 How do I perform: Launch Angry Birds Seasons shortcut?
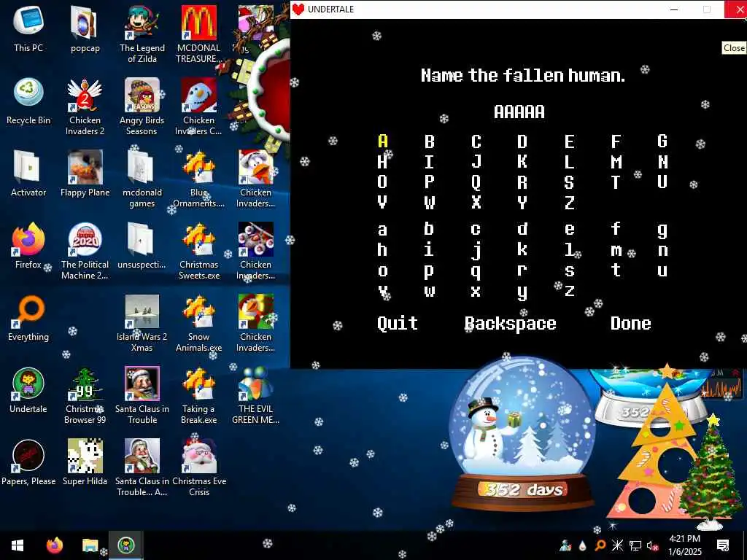[142, 106]
